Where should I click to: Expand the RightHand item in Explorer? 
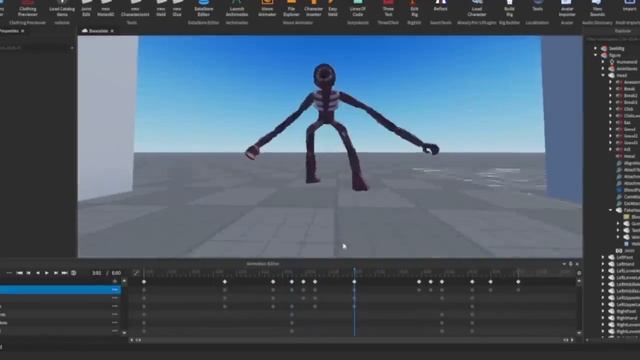603,318
